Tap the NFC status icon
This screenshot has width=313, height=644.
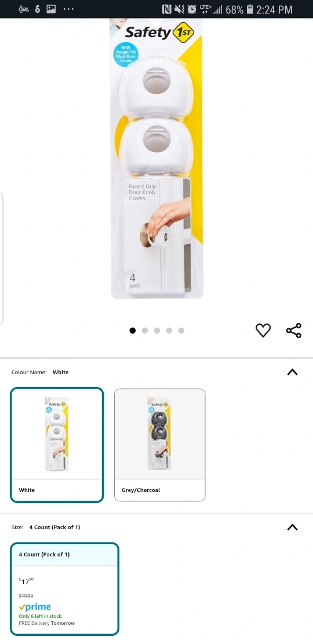(x=166, y=9)
